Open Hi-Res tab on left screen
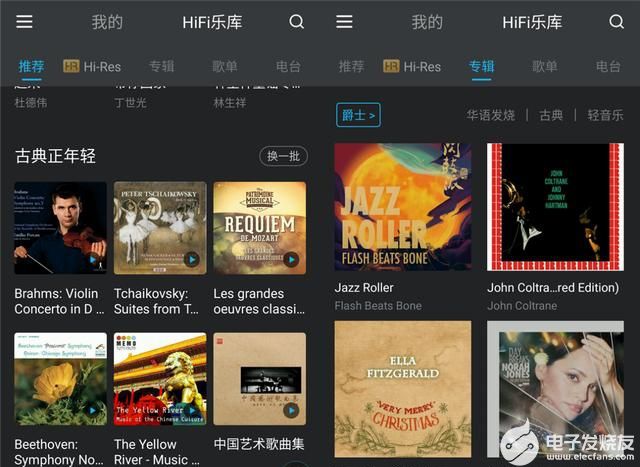This screenshot has height=467, width=640. [x=92, y=67]
